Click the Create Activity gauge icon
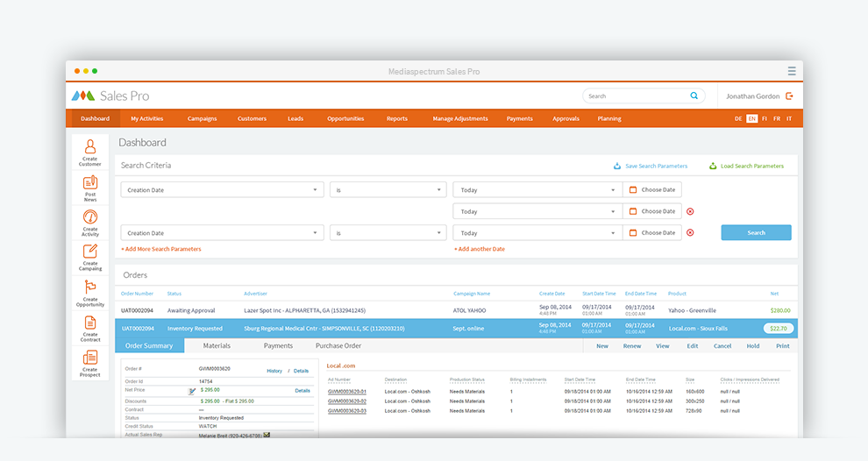Viewport: 868px width, 461px height. 90,217
